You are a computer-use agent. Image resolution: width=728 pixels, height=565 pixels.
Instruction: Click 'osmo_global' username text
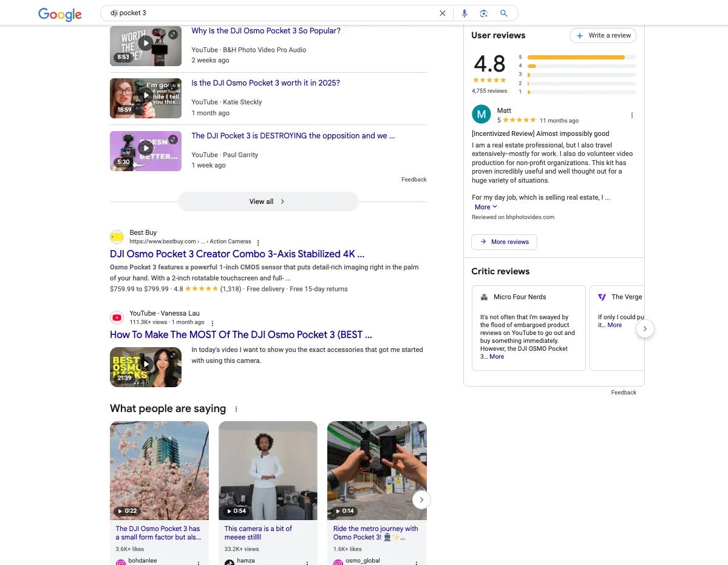(362, 560)
